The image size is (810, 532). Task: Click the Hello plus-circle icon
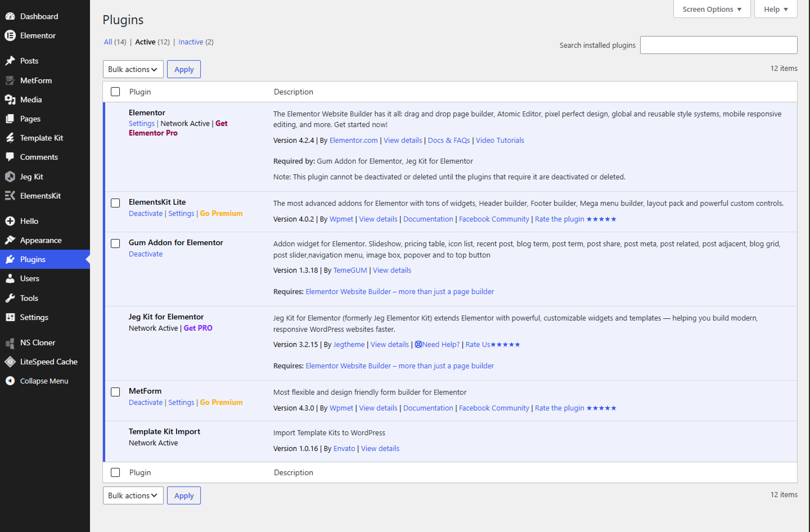10,221
